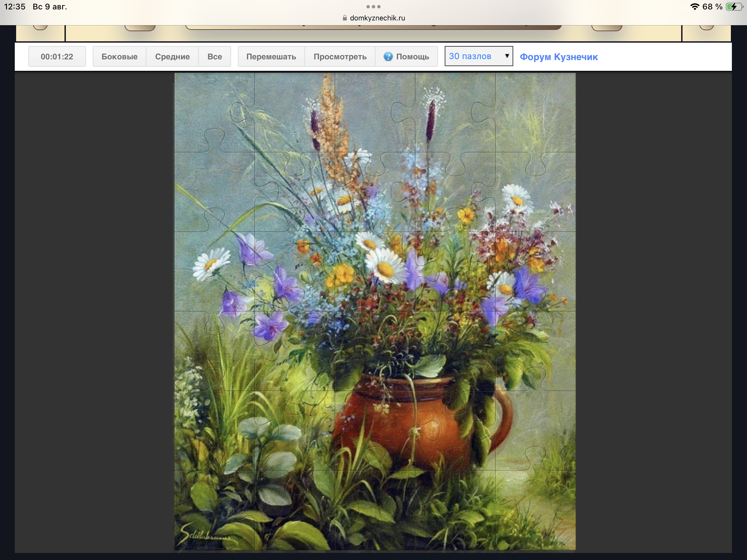Show all pieces with Все button
Image resolution: width=747 pixels, height=560 pixels.
coord(215,56)
